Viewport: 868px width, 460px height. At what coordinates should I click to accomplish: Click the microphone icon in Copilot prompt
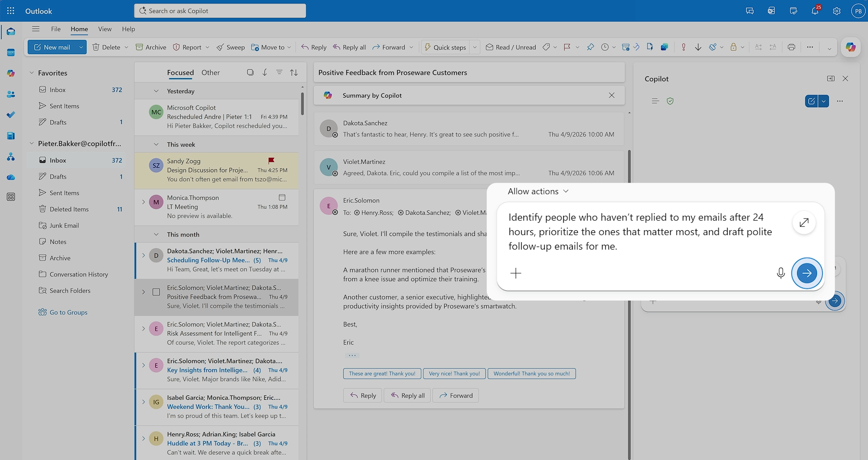click(x=781, y=273)
